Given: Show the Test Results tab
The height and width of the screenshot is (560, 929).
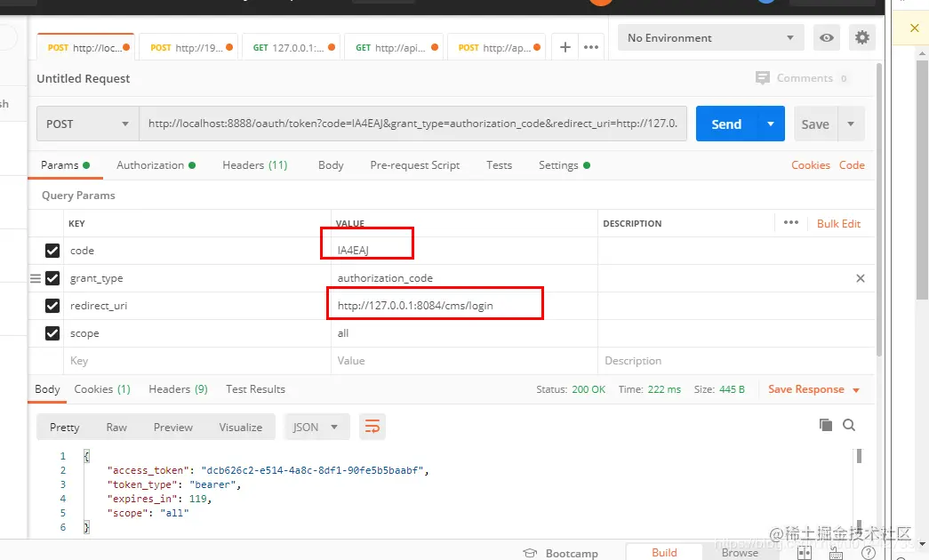Looking at the screenshot, I should tap(255, 389).
